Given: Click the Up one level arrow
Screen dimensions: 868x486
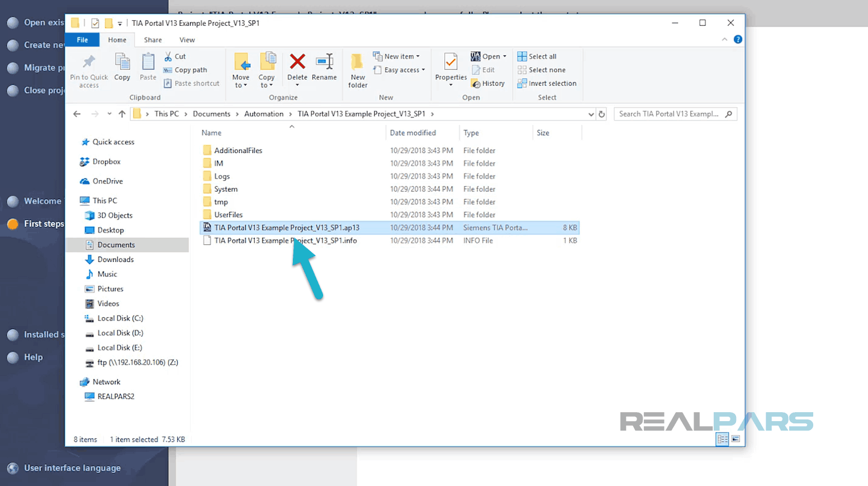Looking at the screenshot, I should pyautogui.click(x=122, y=114).
